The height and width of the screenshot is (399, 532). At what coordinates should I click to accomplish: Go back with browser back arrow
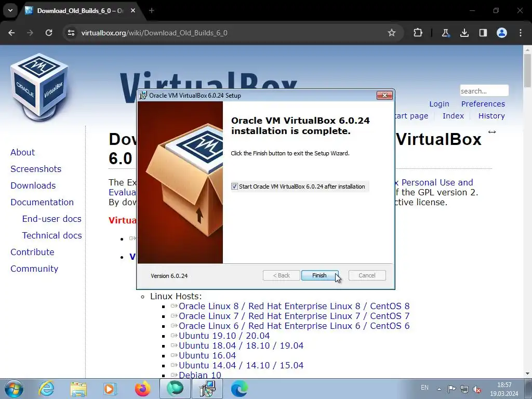tap(11, 33)
